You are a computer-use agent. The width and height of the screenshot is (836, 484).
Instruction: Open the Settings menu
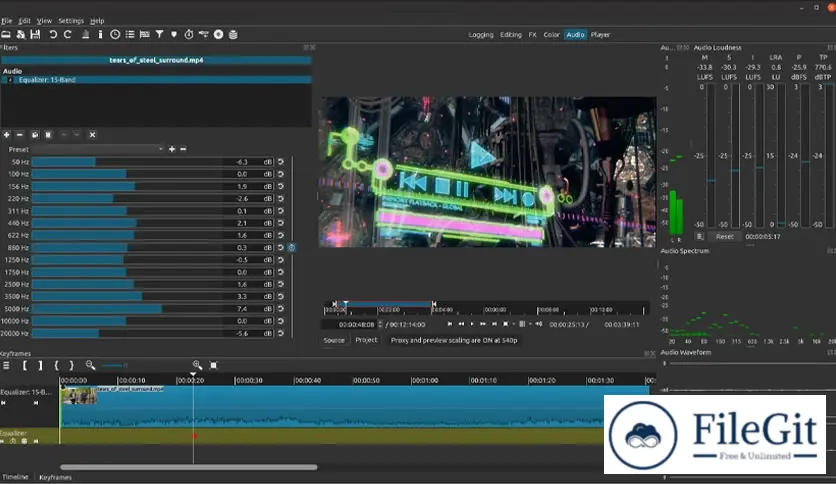(x=71, y=21)
